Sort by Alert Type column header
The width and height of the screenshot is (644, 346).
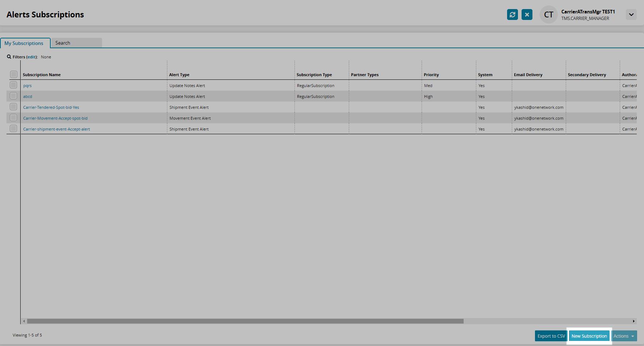(x=179, y=75)
